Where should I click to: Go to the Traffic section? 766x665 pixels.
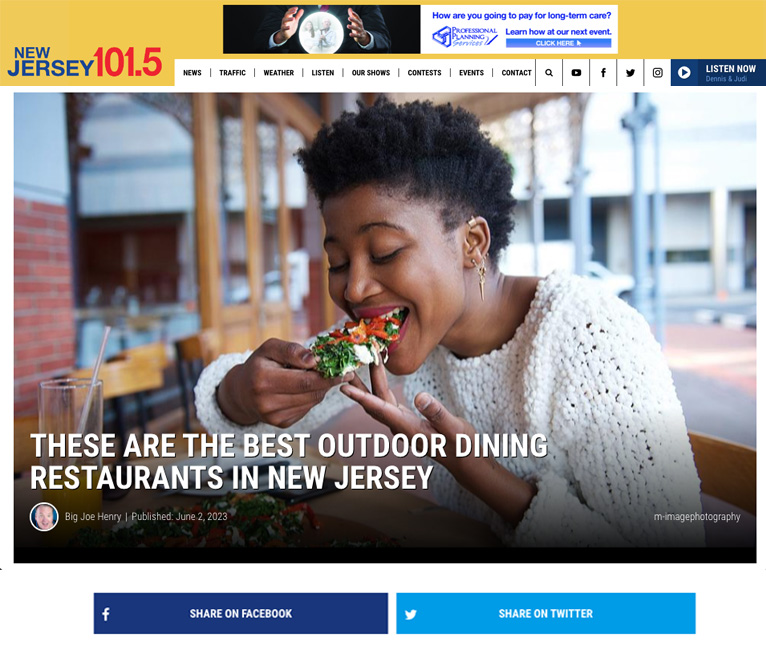tap(233, 73)
